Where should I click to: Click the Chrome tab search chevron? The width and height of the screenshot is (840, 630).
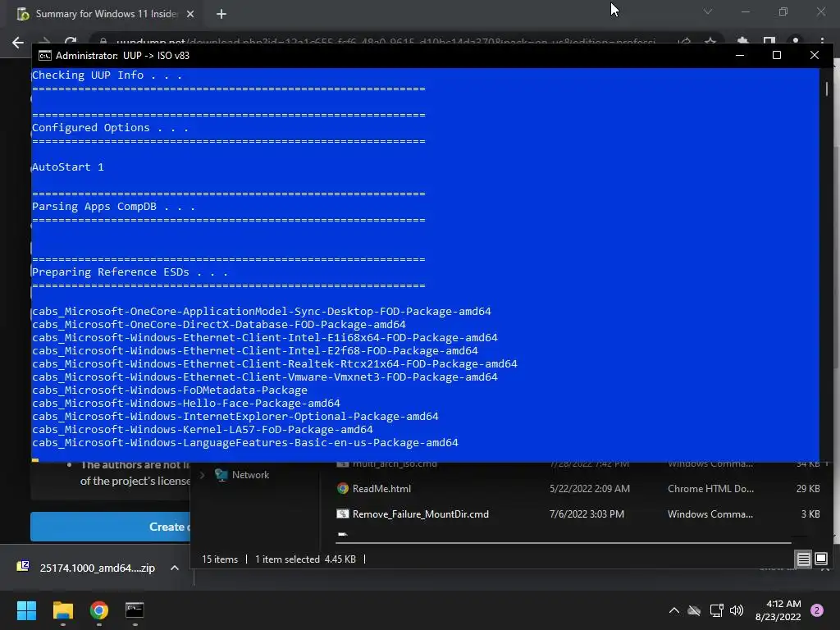(708, 11)
